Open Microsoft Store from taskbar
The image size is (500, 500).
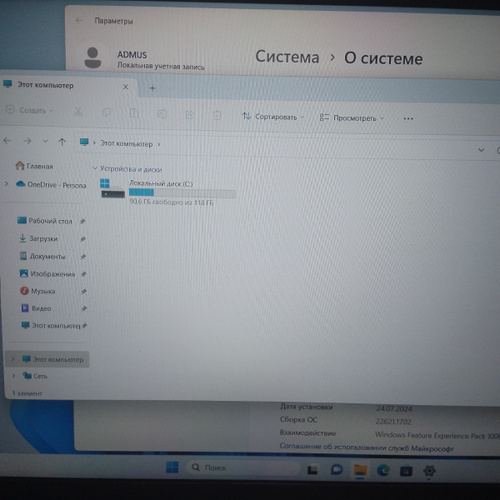406,471
